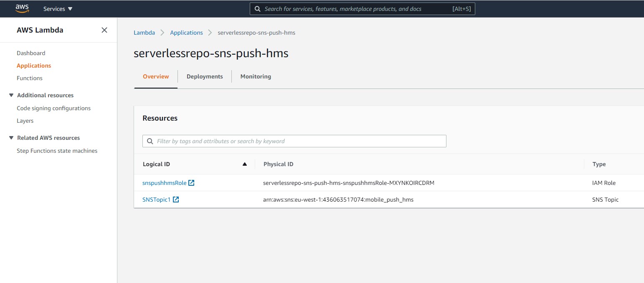Click the external link icon beside snspushhmsRole
Image resolution: width=644 pixels, height=283 pixels.
tap(192, 182)
